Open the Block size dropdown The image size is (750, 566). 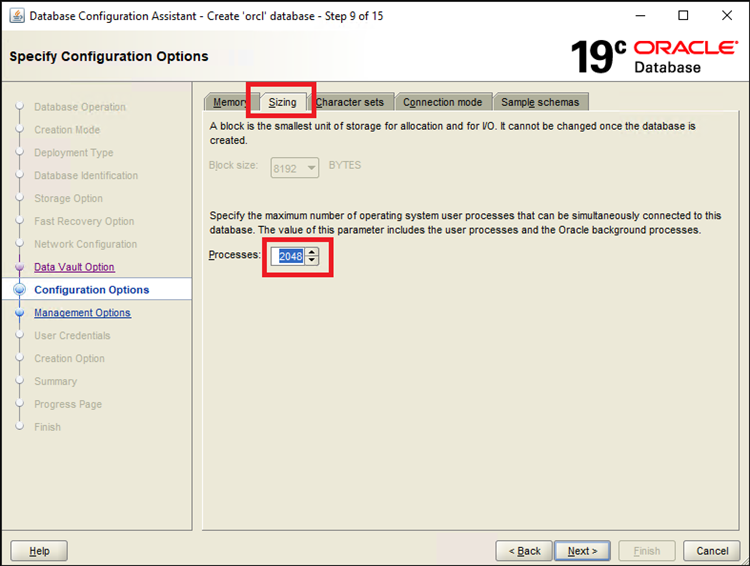pyautogui.click(x=295, y=168)
